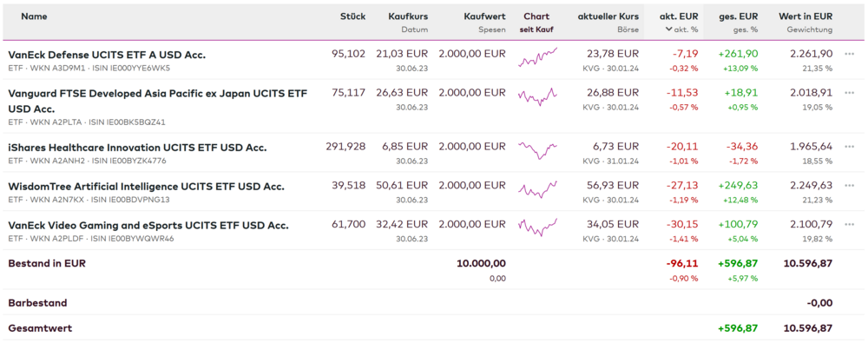Sort by Kaufkurs column header
This screenshot has width=868, height=343.
coord(407,16)
